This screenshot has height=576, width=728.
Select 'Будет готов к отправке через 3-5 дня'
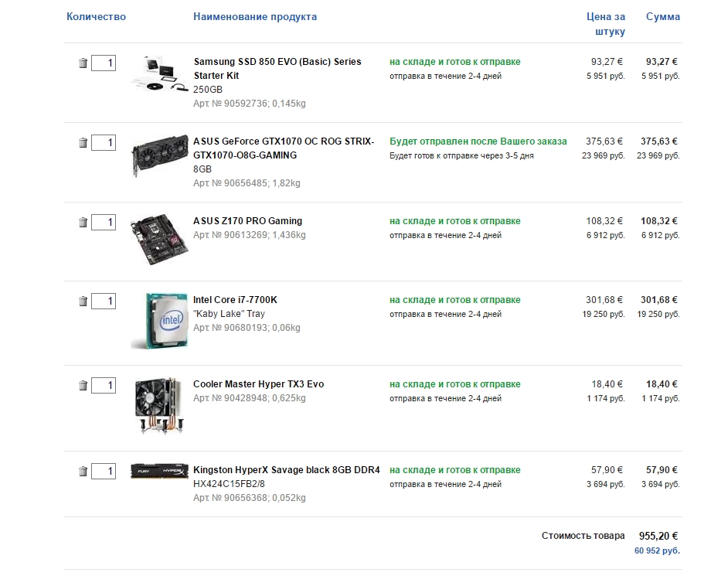[x=461, y=155]
